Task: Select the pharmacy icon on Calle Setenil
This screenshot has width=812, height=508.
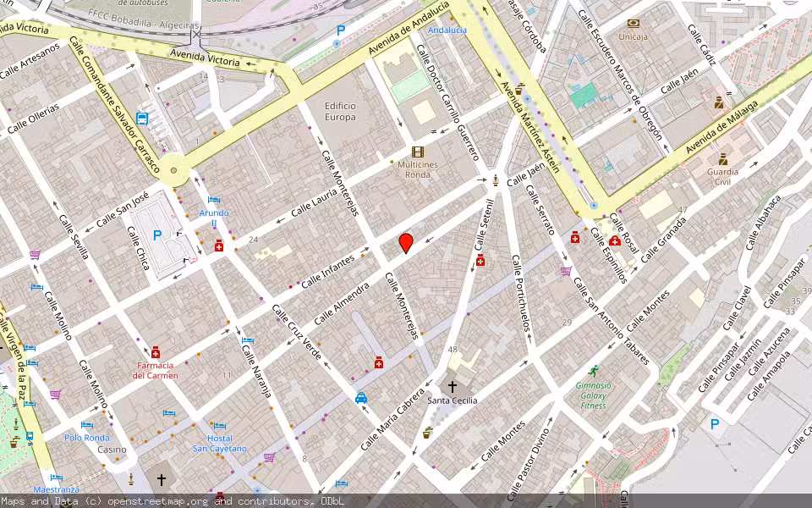Action: tap(480, 260)
